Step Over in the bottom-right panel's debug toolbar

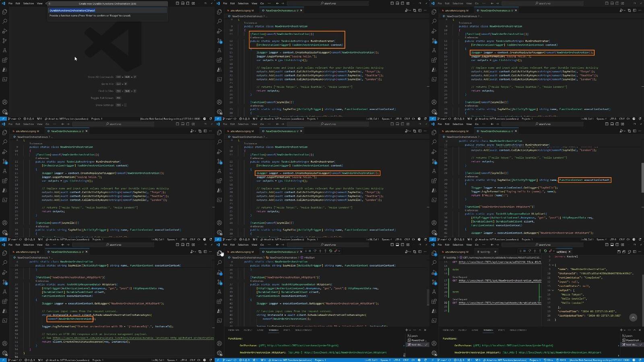pyautogui.click(x=530, y=251)
